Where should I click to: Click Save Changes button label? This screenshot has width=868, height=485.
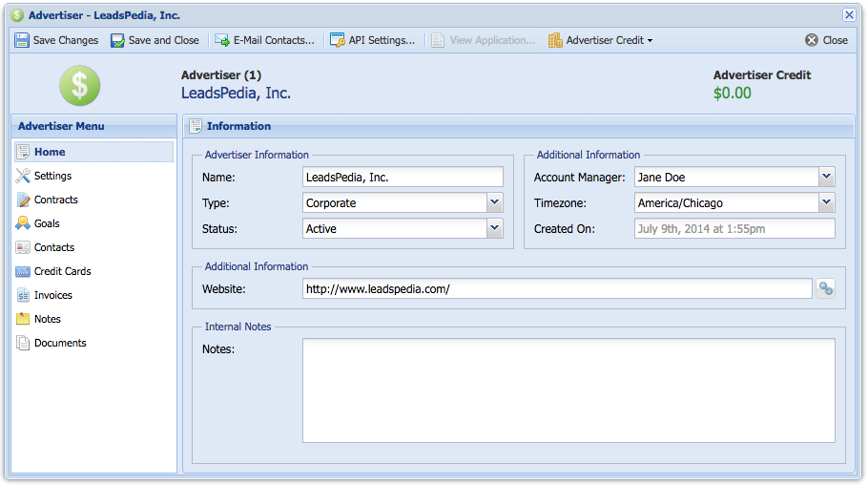[x=65, y=40]
